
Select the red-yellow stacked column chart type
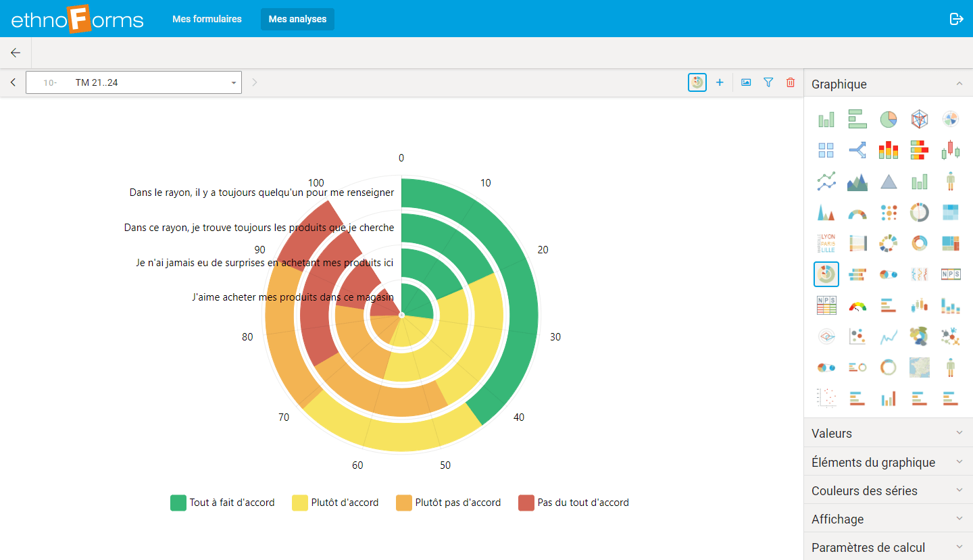(x=889, y=150)
